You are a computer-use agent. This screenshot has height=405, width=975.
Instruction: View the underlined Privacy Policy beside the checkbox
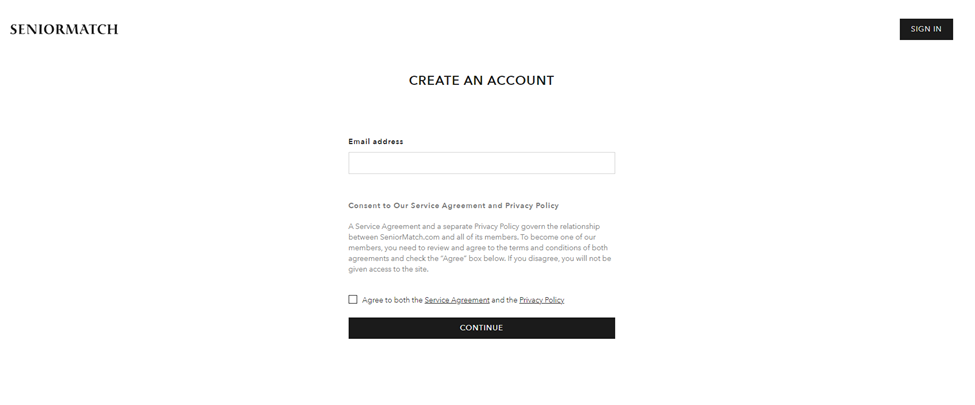(x=541, y=300)
